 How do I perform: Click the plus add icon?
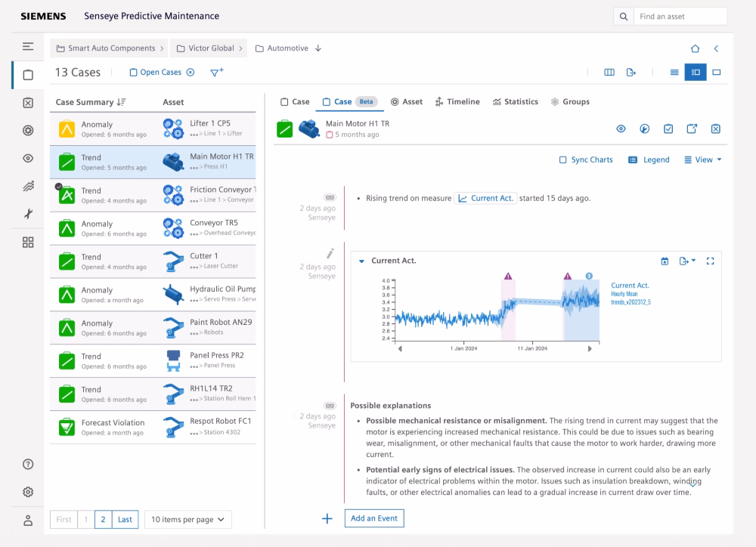327,518
